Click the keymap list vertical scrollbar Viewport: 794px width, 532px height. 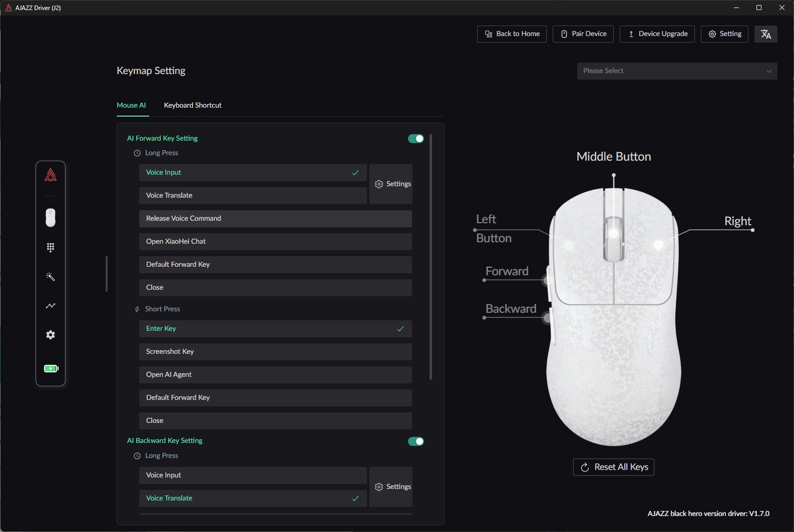point(431,257)
